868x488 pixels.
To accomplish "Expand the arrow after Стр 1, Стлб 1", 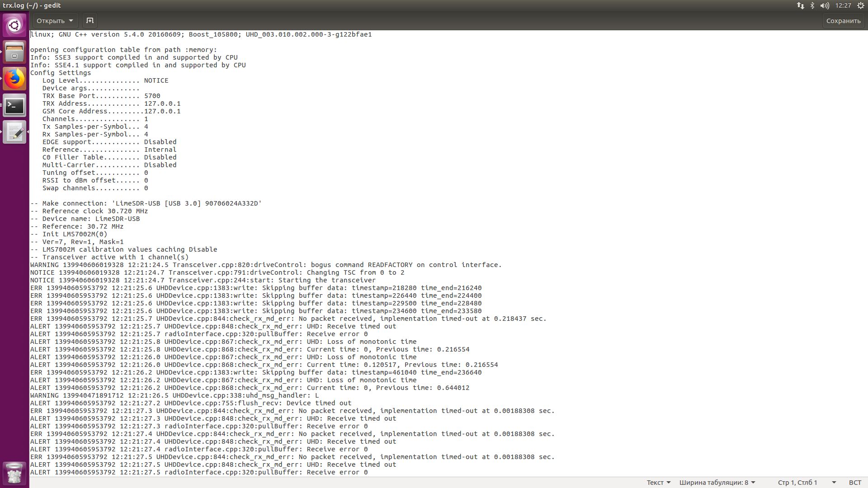I will point(834,483).
